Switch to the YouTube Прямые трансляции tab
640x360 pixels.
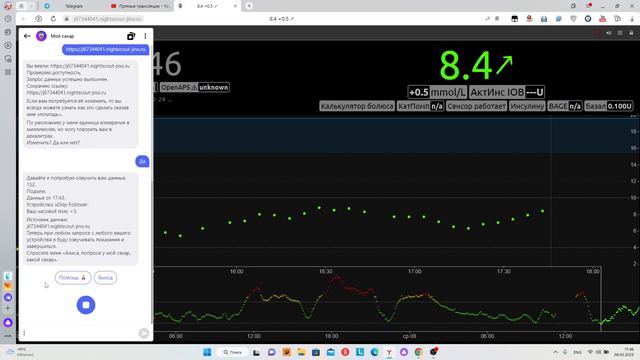coord(141,6)
